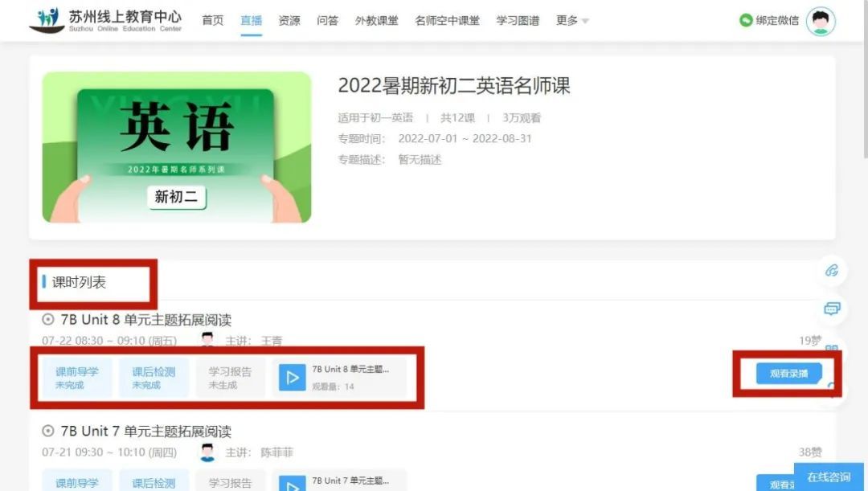This screenshot has width=868, height=491.
Task: Click teacher 陈菲菲 avatar icon
Action: 207,452
